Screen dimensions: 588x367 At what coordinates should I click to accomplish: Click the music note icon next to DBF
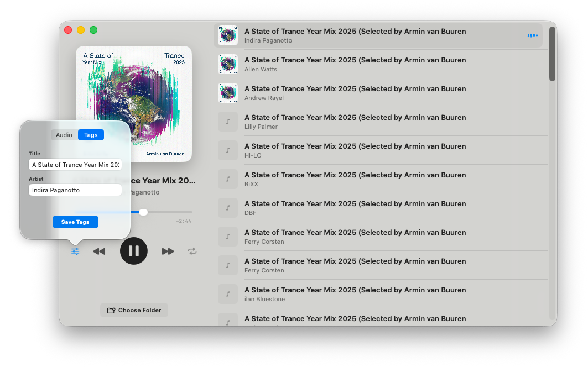(228, 208)
